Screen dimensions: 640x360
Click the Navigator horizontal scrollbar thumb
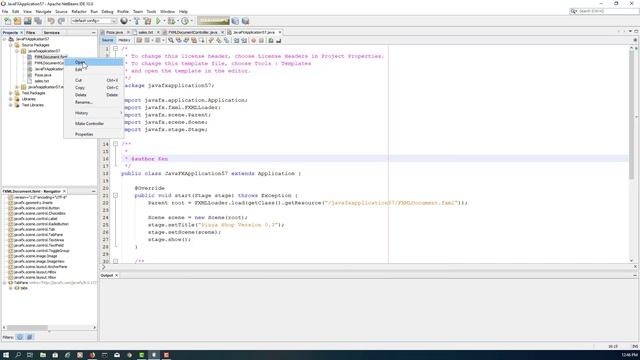click(27, 328)
